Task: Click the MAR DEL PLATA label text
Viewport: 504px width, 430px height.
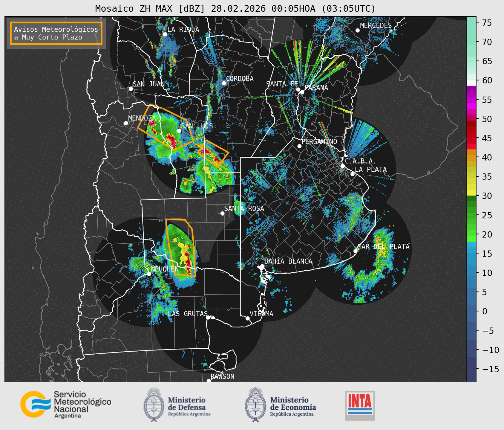Action: (x=383, y=246)
